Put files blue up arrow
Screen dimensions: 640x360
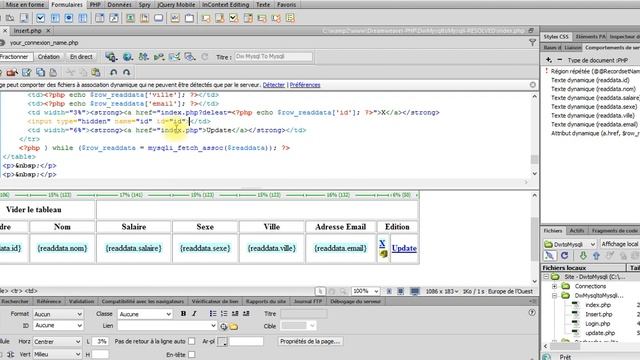tap(596, 256)
